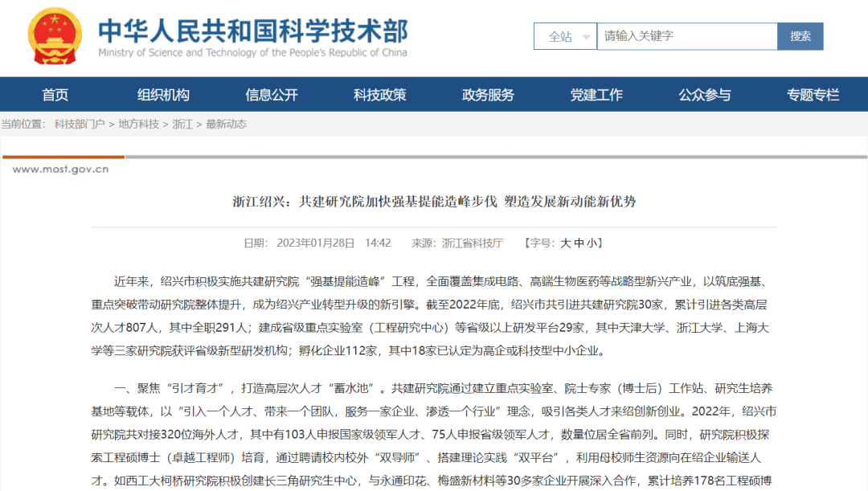Viewport: 868px width, 491px height.
Task: Go to 首页 in the navigation bar
Action: coord(55,95)
